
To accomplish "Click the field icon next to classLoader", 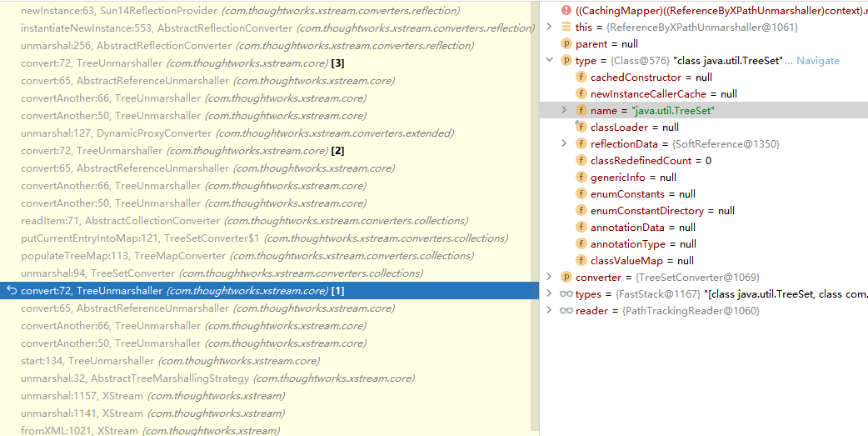I will pyautogui.click(x=581, y=127).
